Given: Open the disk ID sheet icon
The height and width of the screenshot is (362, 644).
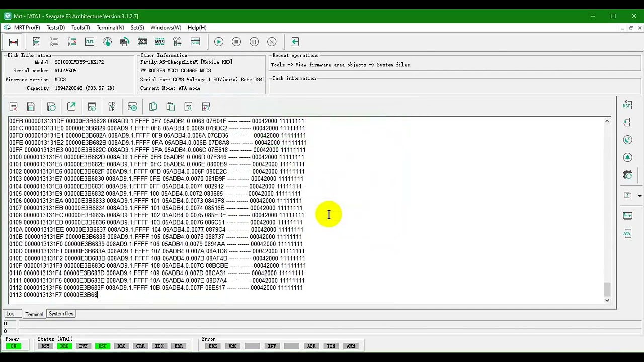Looking at the screenshot, I should tap(37, 42).
